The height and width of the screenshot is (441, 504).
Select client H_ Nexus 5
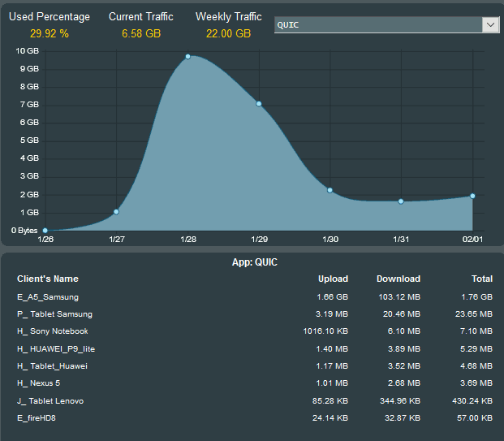tap(39, 383)
